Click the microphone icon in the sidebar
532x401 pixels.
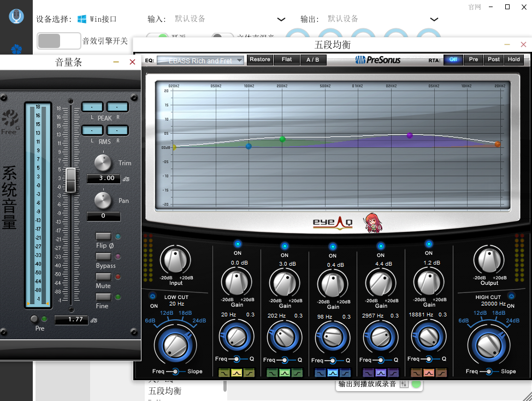16,16
